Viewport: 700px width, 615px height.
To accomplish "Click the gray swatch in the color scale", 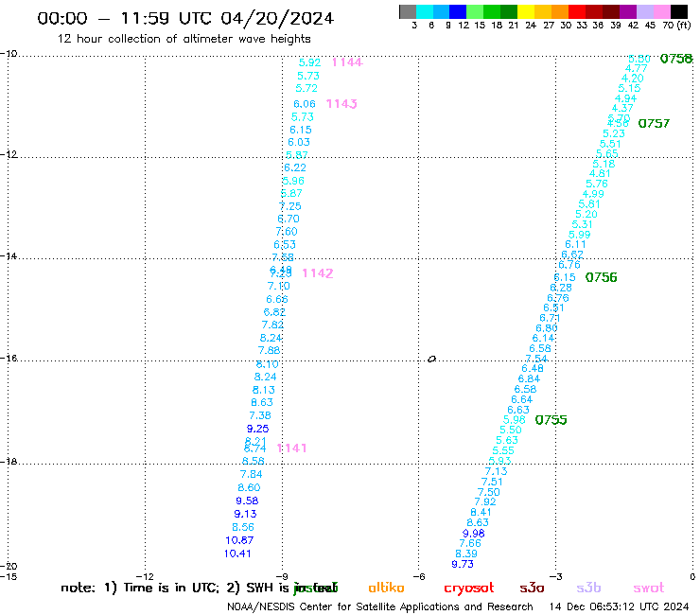I will click(x=408, y=11).
